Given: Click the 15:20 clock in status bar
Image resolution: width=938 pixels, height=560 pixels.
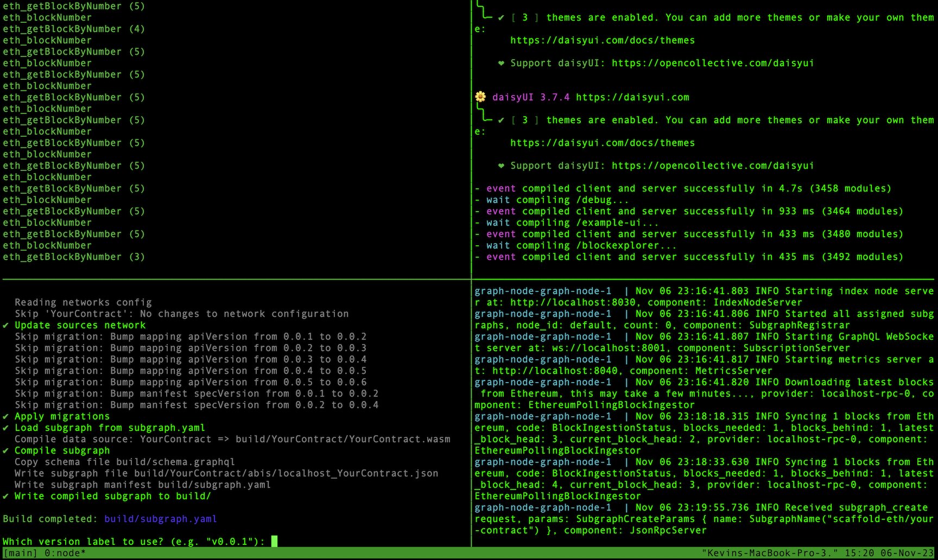Looking at the screenshot, I should (x=859, y=553).
